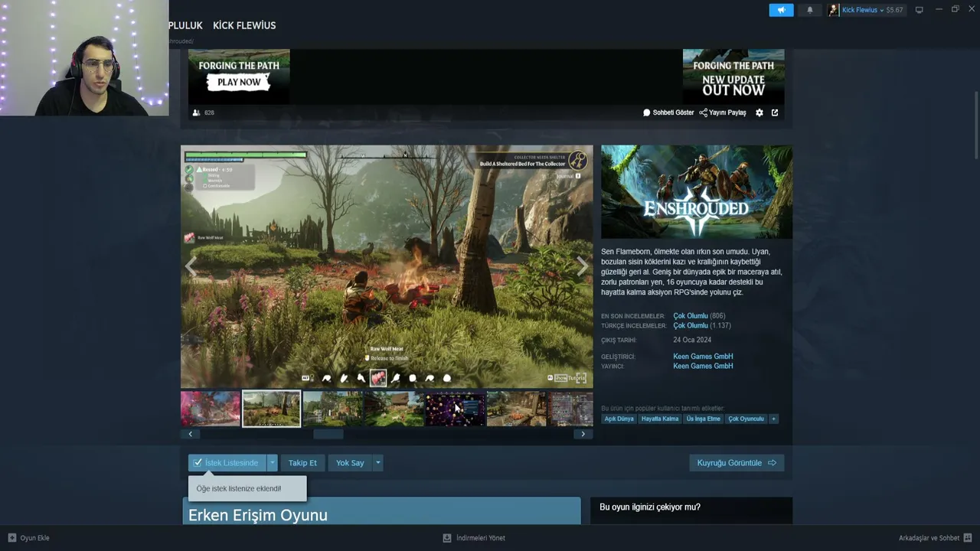The width and height of the screenshot is (980, 551).
Task: Open Keen Games GmbH developer link
Action: pos(703,357)
